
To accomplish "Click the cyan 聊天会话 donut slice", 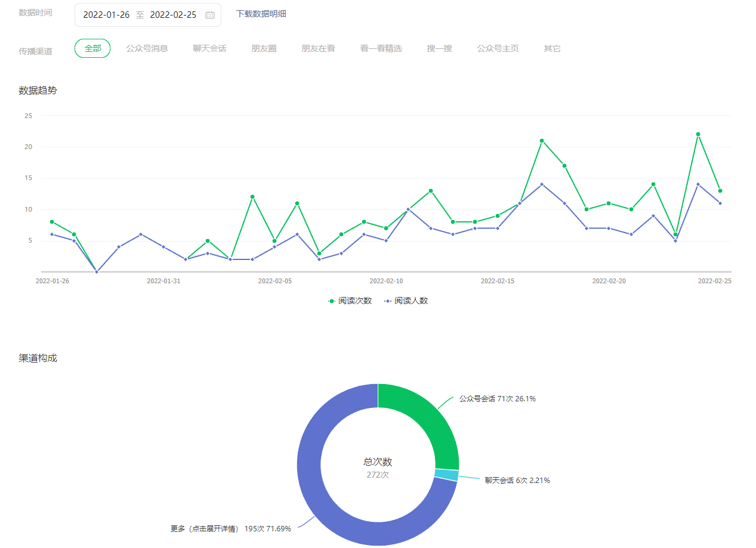I will pyautogui.click(x=446, y=475).
